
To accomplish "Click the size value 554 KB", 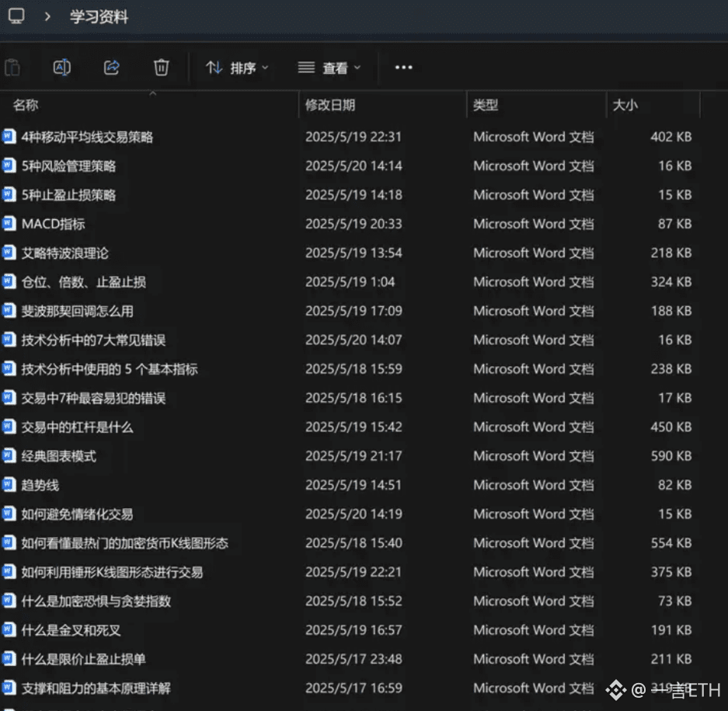I will click(671, 543).
